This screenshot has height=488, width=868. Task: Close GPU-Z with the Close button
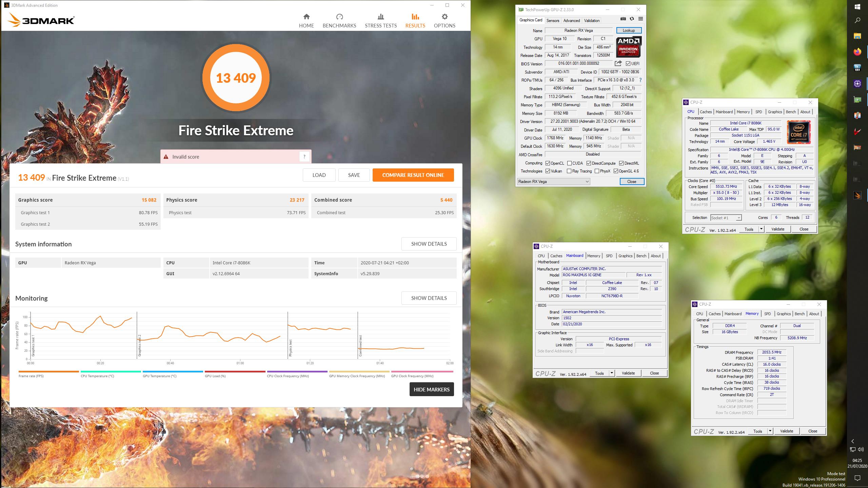(632, 182)
